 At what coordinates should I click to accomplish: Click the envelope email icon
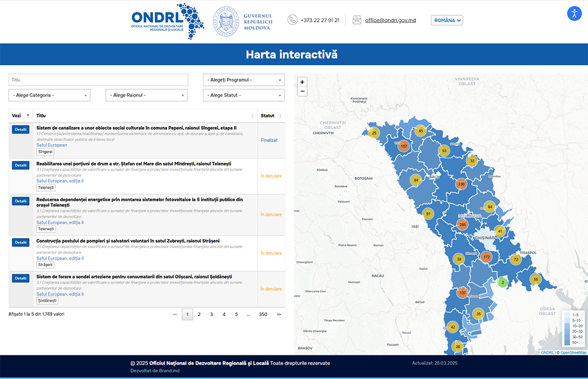[357, 20]
